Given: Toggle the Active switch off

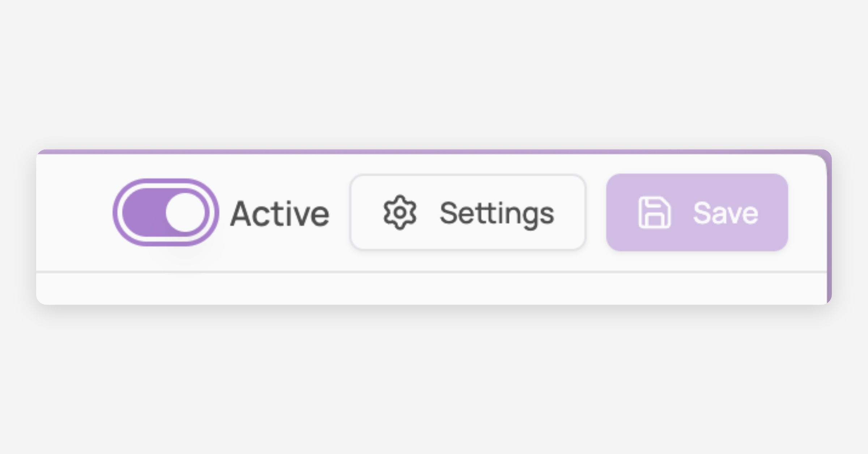Looking at the screenshot, I should 166,213.
